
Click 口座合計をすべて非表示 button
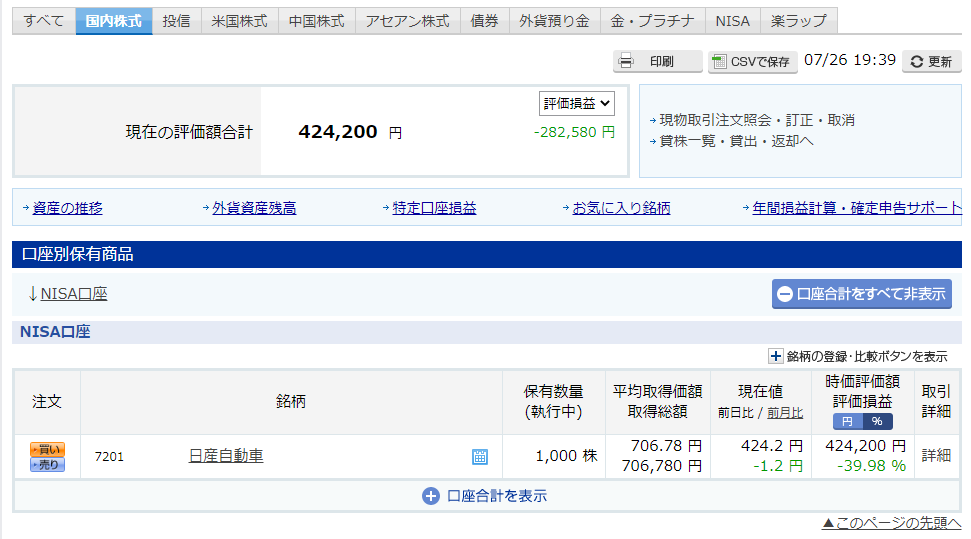861,294
